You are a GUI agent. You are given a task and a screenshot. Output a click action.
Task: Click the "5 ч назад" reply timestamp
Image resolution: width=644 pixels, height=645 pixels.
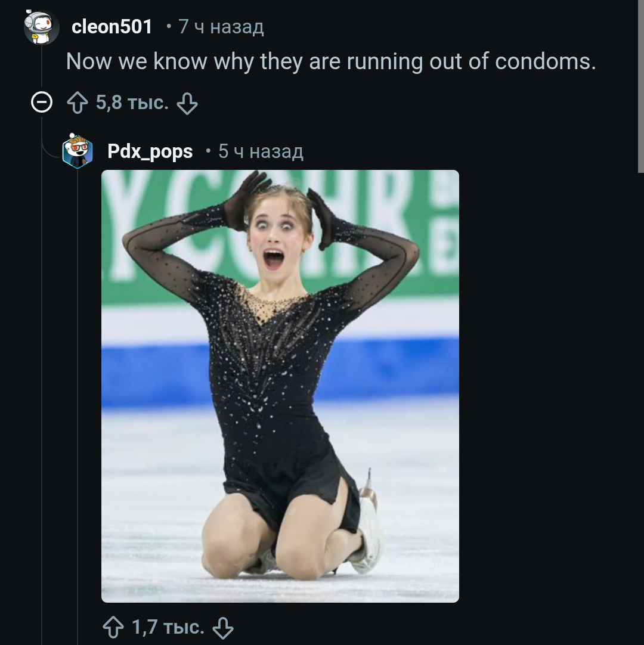pos(261,151)
